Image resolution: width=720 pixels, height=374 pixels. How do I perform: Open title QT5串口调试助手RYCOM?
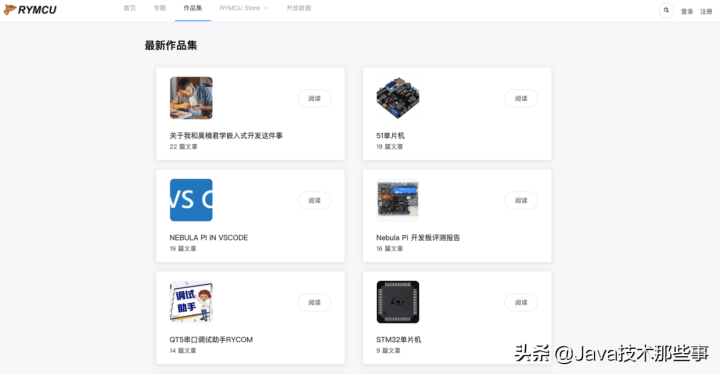point(211,340)
